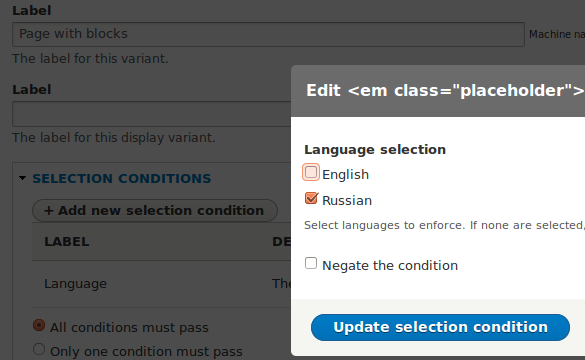The height and width of the screenshot is (360, 585).
Task: Click the English option label text
Action: (x=345, y=175)
